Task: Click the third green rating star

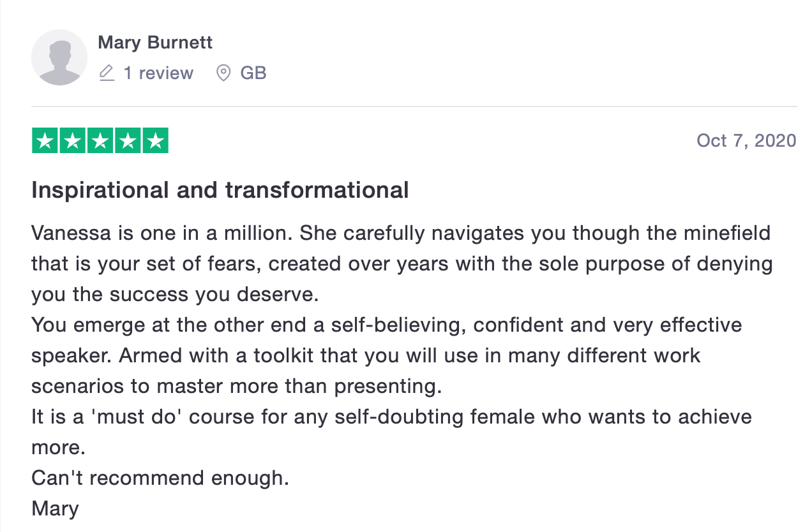Action: click(x=100, y=140)
